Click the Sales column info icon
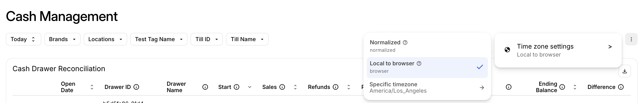This screenshot has width=644, height=103. click(282, 87)
